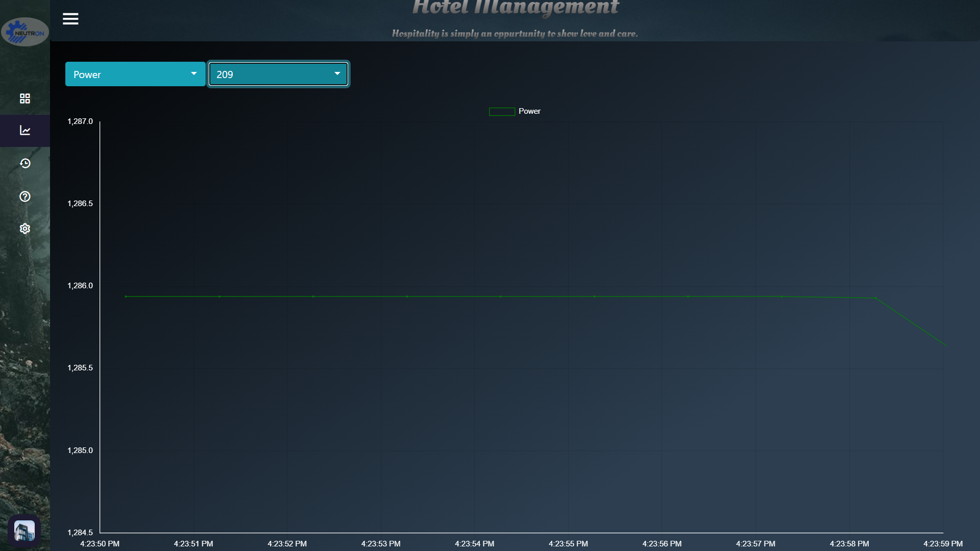Click the help question mark icon
Screen dimensions: 980x551
24,196
